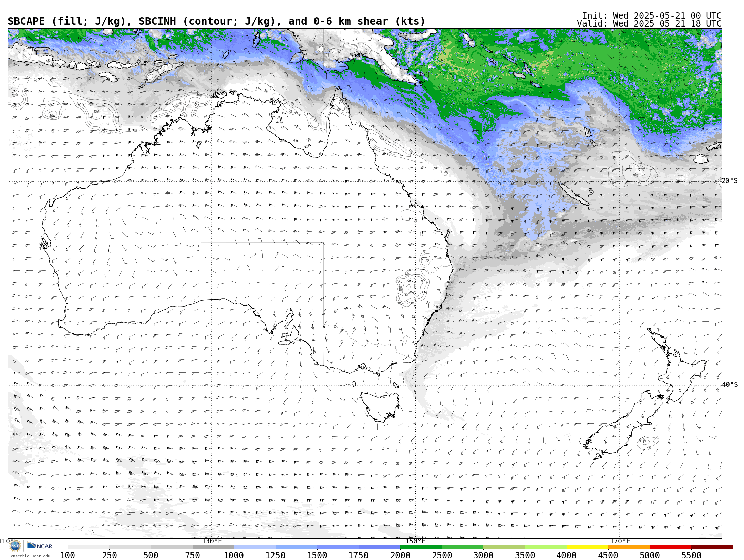Viewport: 744px width, 560px height.
Task: Click the red 5000-5500 colorbar swatch
Action: coord(670,547)
